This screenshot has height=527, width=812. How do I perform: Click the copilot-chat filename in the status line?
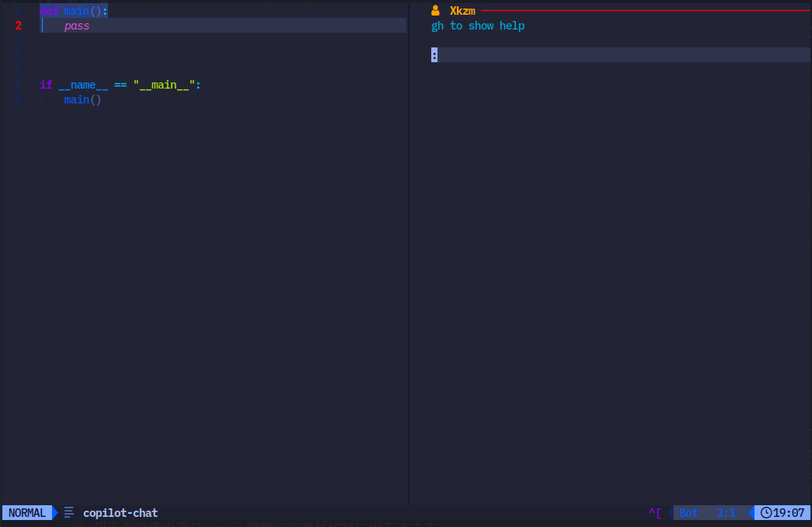(x=120, y=513)
